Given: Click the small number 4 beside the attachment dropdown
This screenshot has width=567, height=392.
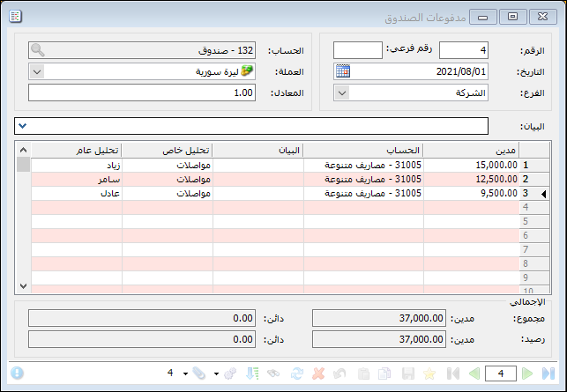Looking at the screenshot, I should [170, 373].
